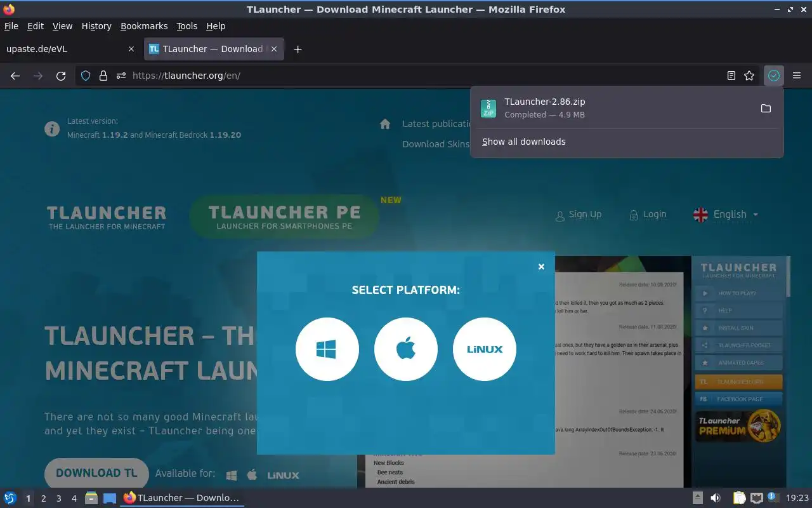Click the Download TL button
812x508 pixels.
(96, 473)
